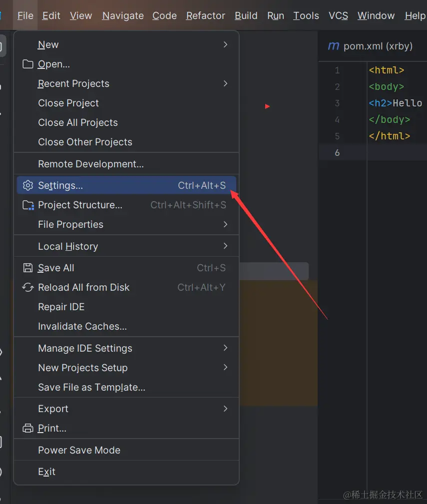Expand the Export submenu arrow
The height and width of the screenshot is (504, 427).
click(x=225, y=409)
